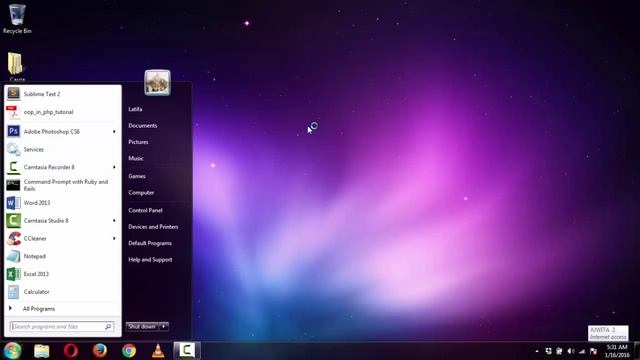Expand Adobe Photoshop CS6 jump list arrow
The width and height of the screenshot is (640, 360).
(x=114, y=131)
